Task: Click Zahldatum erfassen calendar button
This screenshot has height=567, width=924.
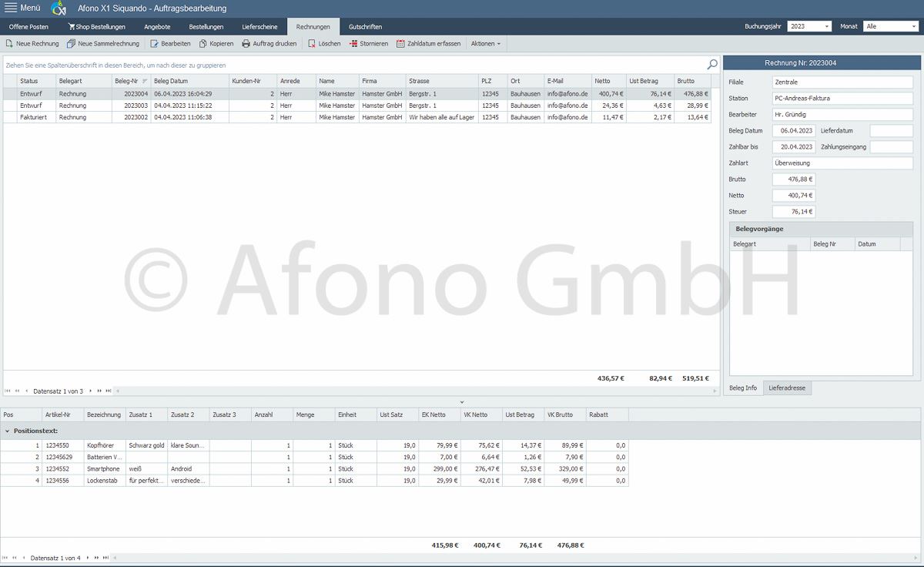Action: click(x=429, y=44)
